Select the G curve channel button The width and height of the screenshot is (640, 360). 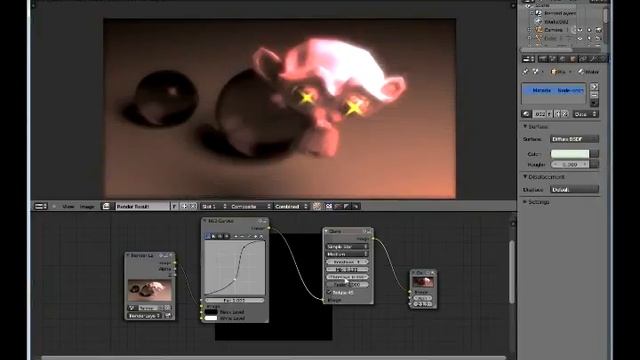tap(220, 236)
